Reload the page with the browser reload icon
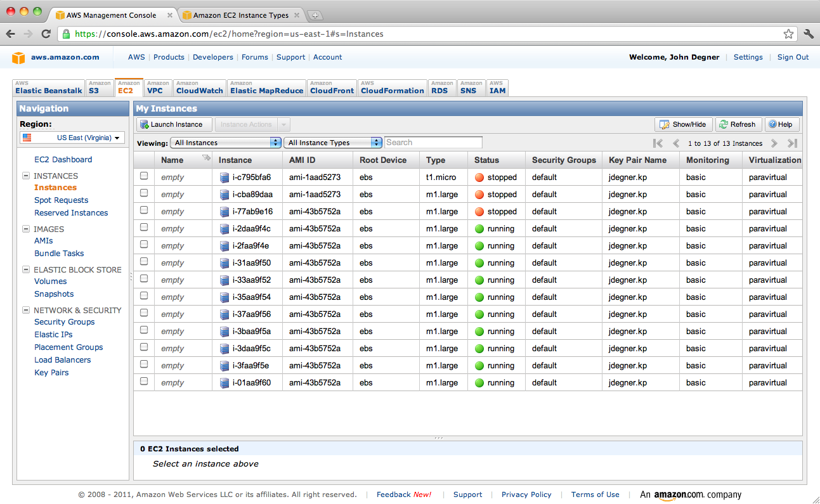Screen dimensions: 820x504 [46, 34]
